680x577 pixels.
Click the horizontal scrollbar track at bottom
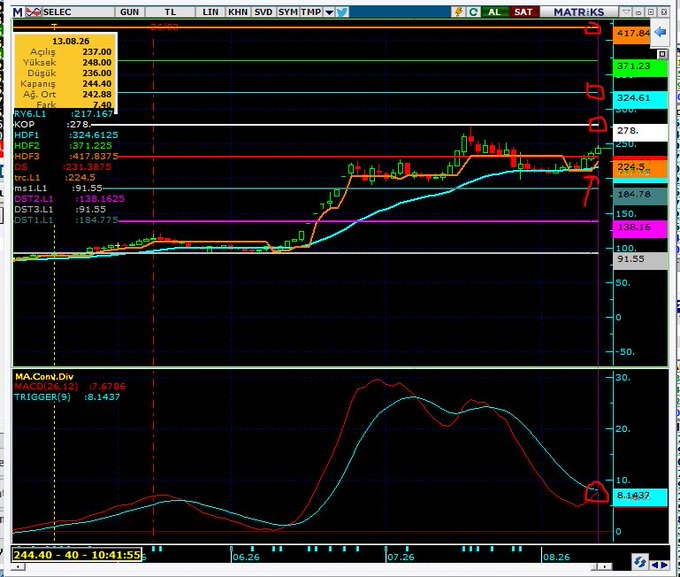click(308, 567)
